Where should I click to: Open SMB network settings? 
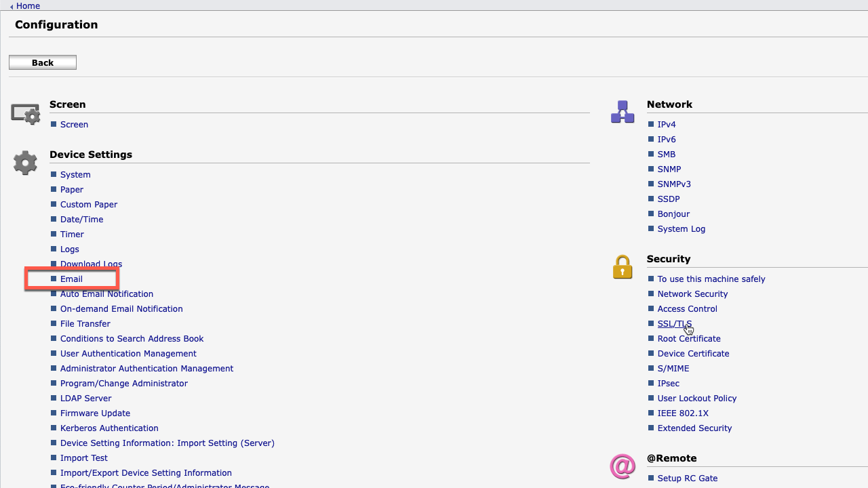click(x=667, y=155)
